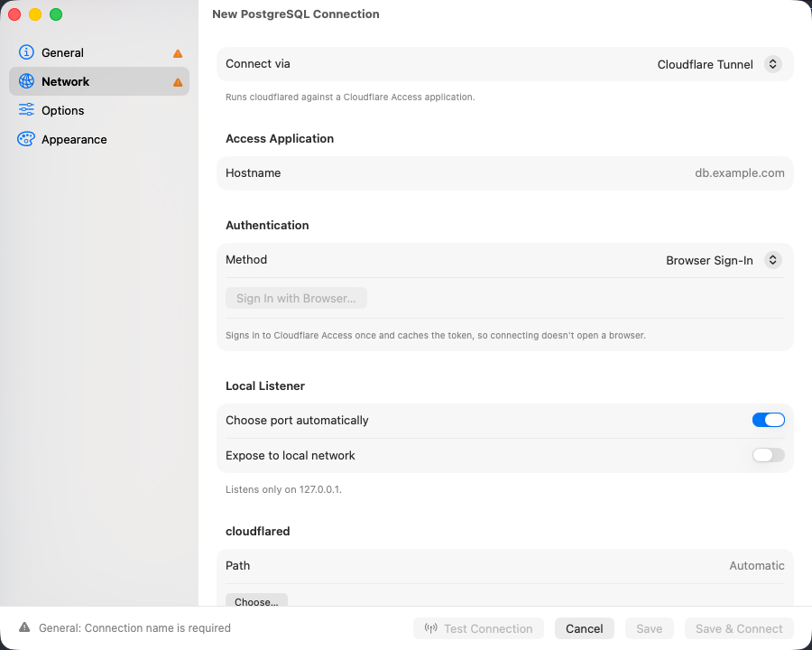812x650 pixels.
Task: Click the 'Signs in to Cloudflare Access' description
Action: click(436, 335)
